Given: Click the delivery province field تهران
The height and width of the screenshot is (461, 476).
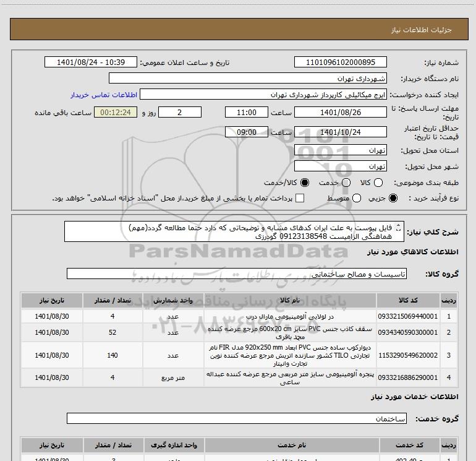Looking at the screenshot, I should point(340,150).
